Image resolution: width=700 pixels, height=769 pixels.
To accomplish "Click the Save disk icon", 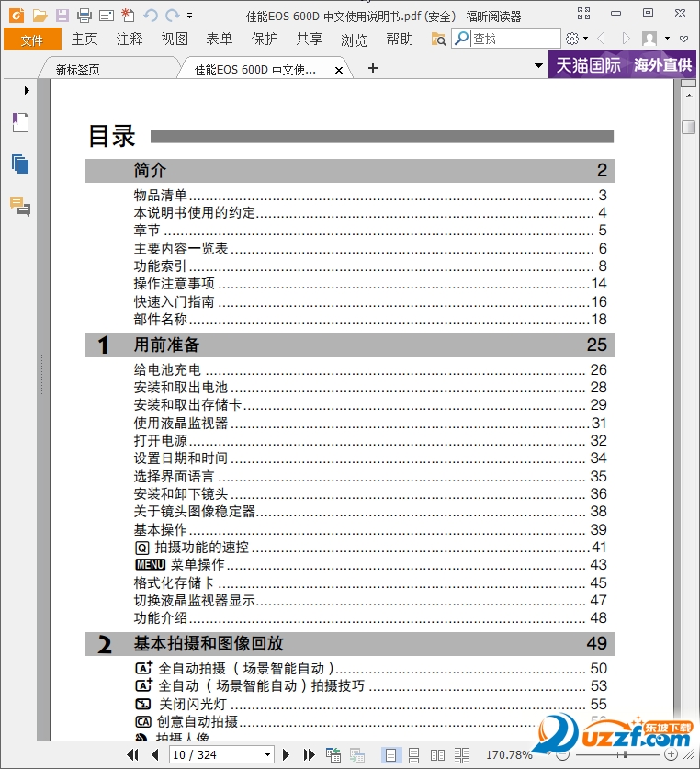I will 62,16.
